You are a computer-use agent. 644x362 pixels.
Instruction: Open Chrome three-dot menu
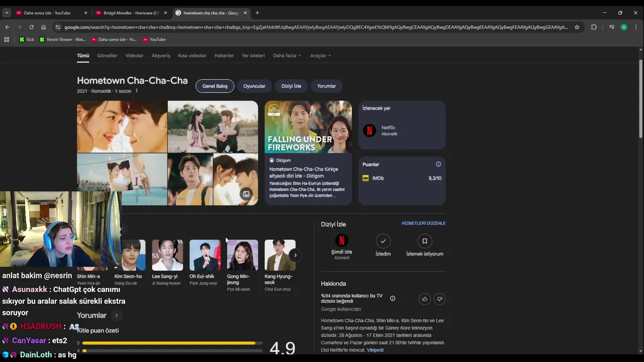point(636,27)
